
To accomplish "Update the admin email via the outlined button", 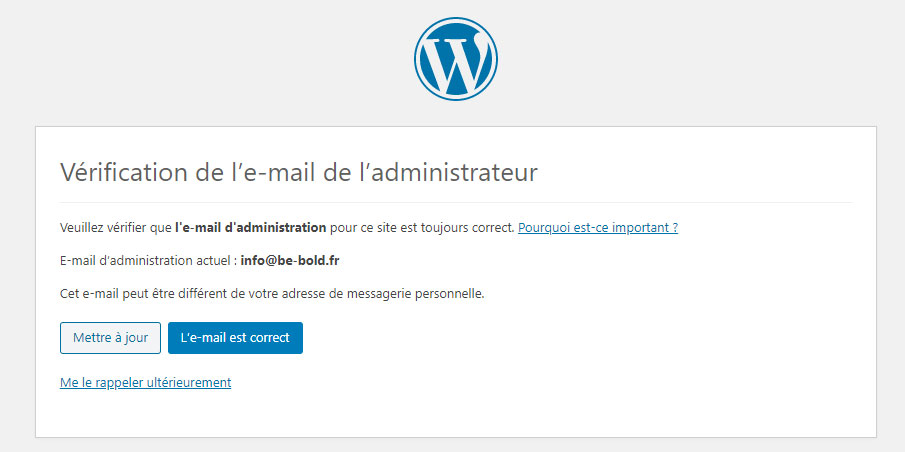I will click(x=110, y=338).
